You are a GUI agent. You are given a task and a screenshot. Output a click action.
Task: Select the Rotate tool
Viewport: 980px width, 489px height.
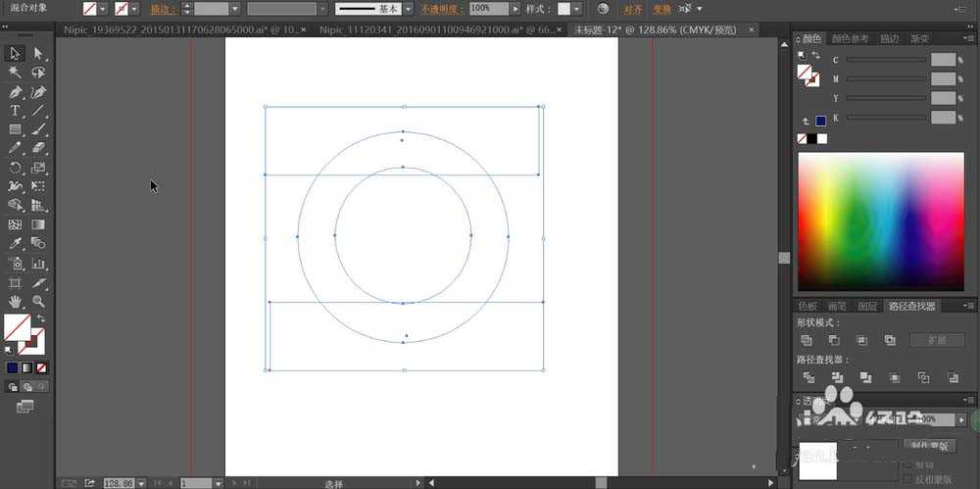[x=15, y=167]
